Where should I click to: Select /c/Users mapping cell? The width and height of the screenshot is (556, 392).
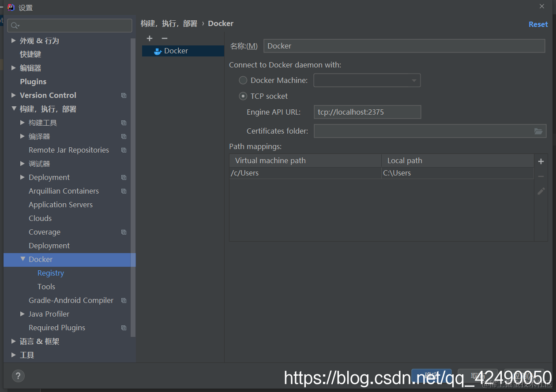pos(305,173)
